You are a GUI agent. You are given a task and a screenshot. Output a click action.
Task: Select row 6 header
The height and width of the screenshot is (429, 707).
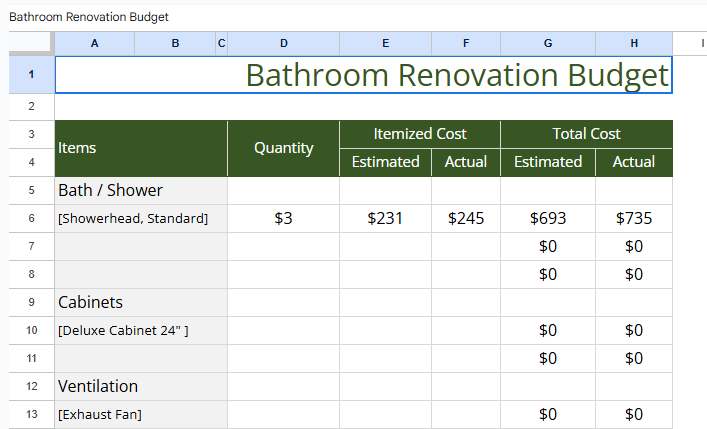pos(31,218)
